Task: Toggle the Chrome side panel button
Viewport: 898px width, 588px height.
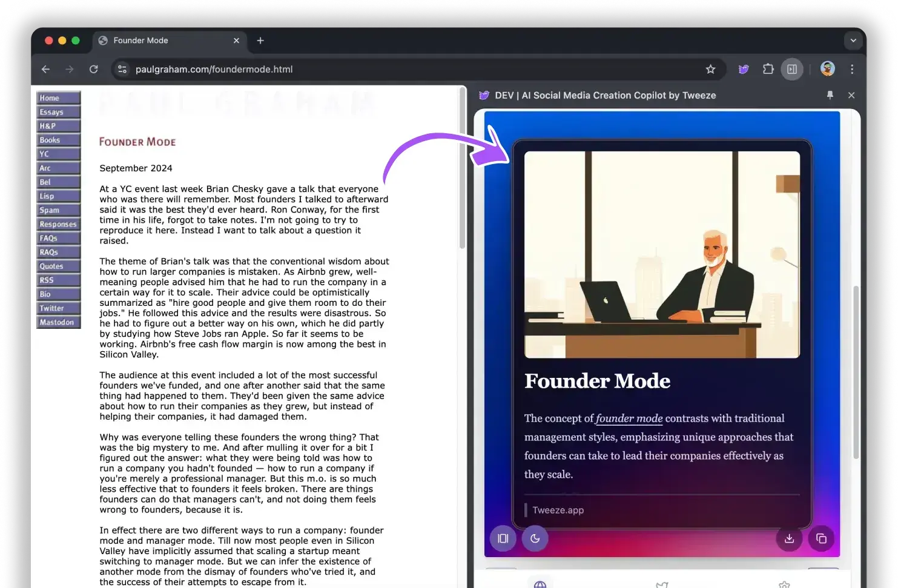Action: [792, 69]
